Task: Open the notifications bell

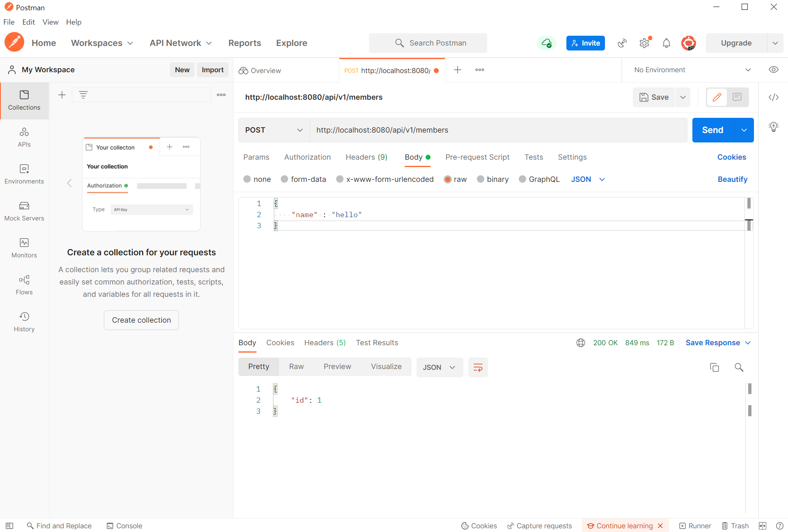Action: [x=666, y=43]
